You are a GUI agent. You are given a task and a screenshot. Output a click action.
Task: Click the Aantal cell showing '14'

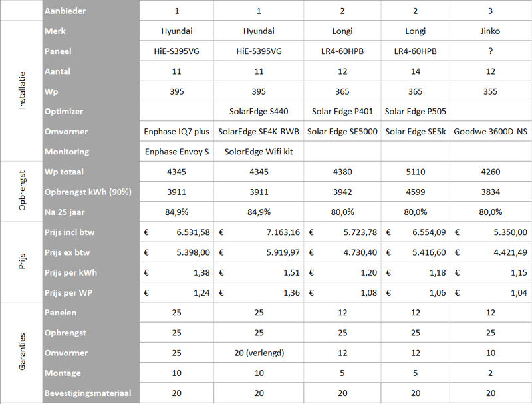(x=415, y=71)
